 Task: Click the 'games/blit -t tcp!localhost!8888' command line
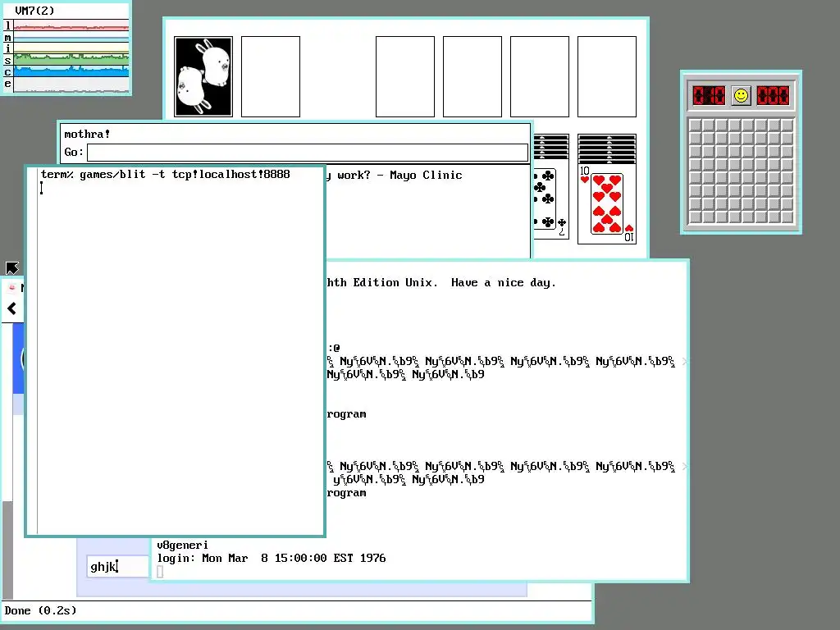point(185,174)
